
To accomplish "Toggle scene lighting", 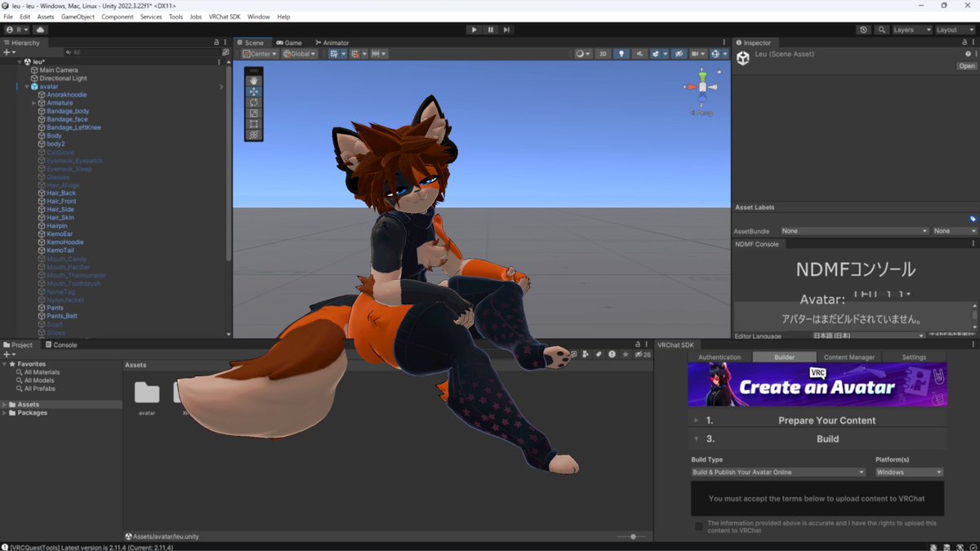I will (621, 54).
